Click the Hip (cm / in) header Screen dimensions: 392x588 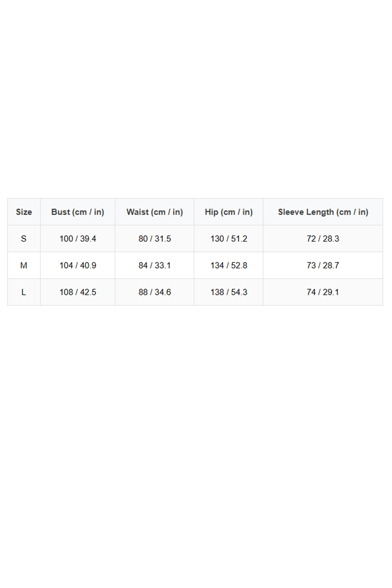click(x=228, y=212)
